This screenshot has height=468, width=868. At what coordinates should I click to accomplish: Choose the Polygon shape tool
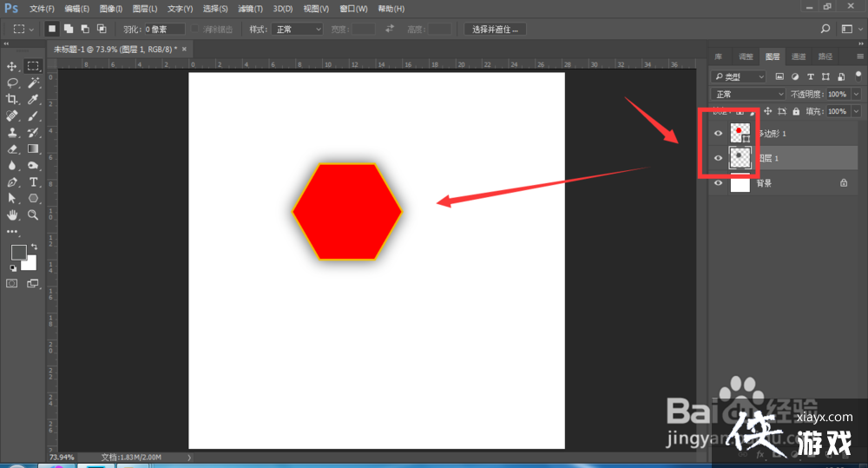(x=33, y=198)
